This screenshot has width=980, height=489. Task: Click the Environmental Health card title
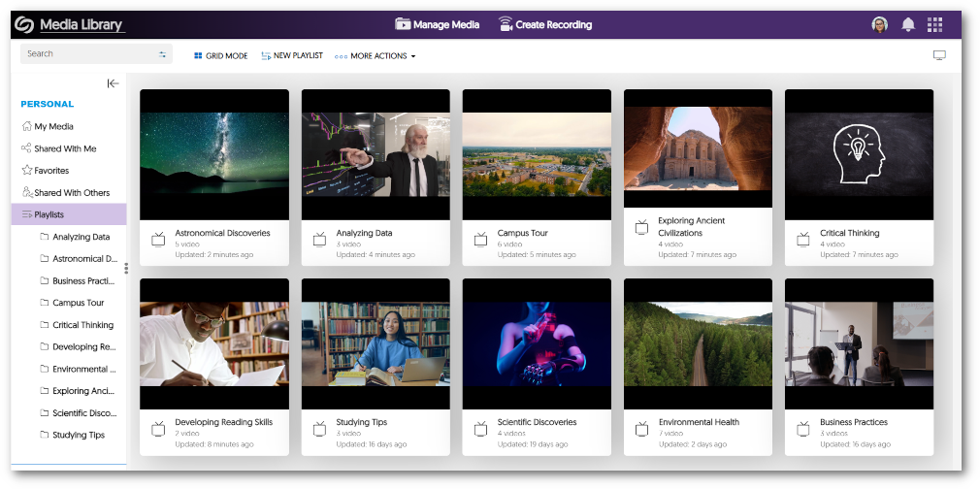point(699,422)
